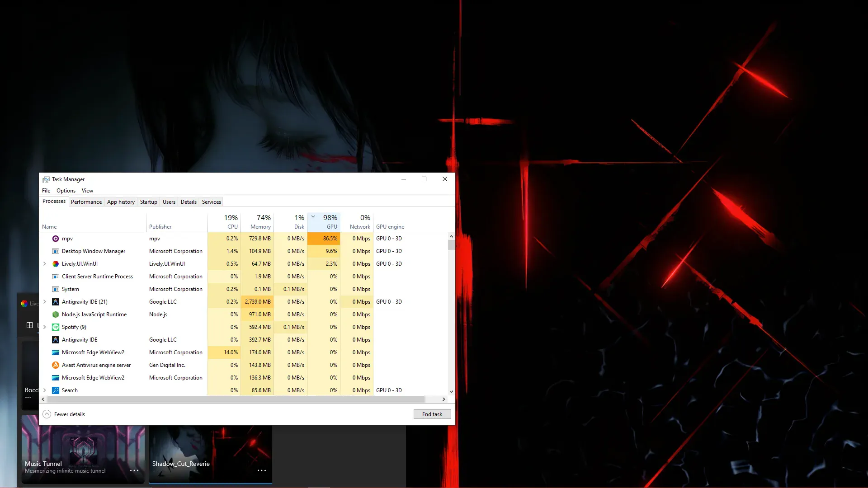Select the Shadow_Cut_Reverie wallpaper thumbnail
Viewport: 868px width, 488px height.
pos(211,454)
